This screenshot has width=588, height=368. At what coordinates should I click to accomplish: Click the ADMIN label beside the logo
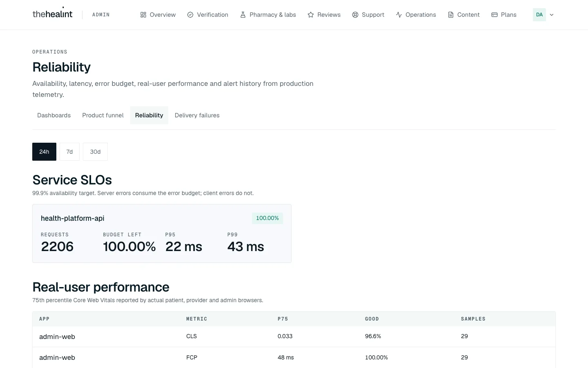click(x=101, y=15)
